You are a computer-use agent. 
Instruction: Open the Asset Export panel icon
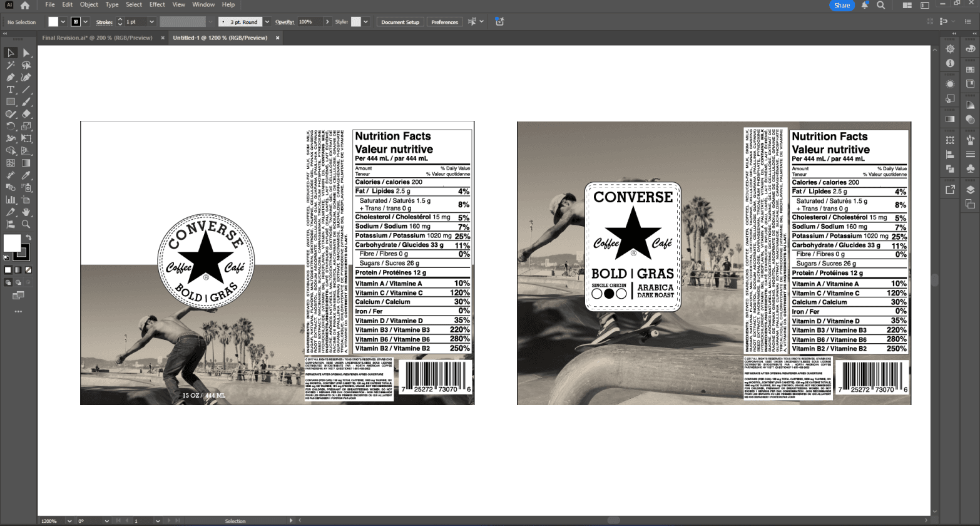[x=950, y=190]
